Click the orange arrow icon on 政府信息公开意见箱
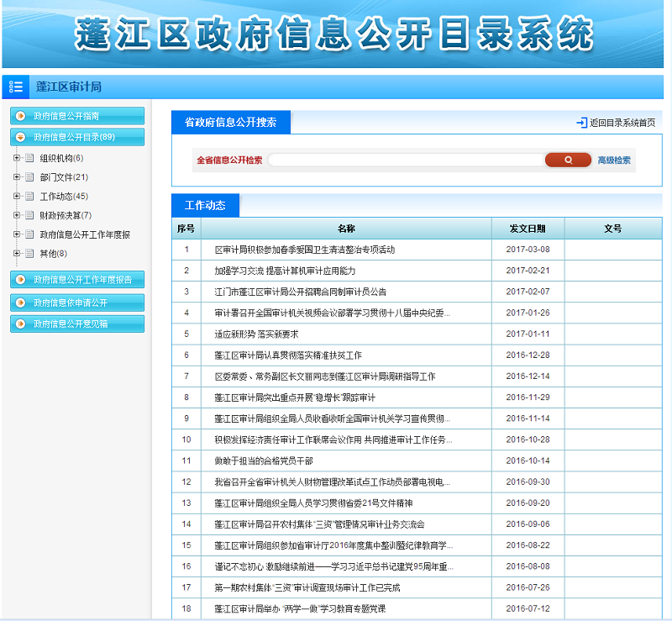The height and width of the screenshot is (621, 672). (x=21, y=324)
